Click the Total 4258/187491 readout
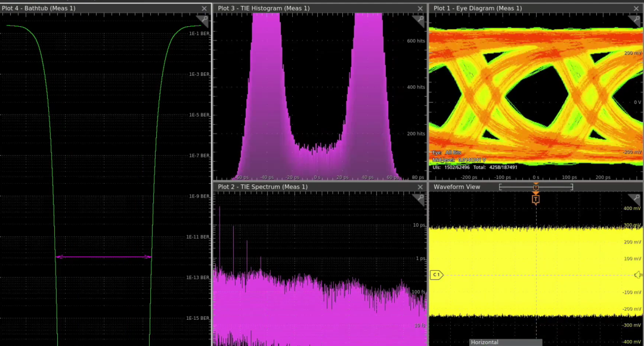 (x=496, y=167)
